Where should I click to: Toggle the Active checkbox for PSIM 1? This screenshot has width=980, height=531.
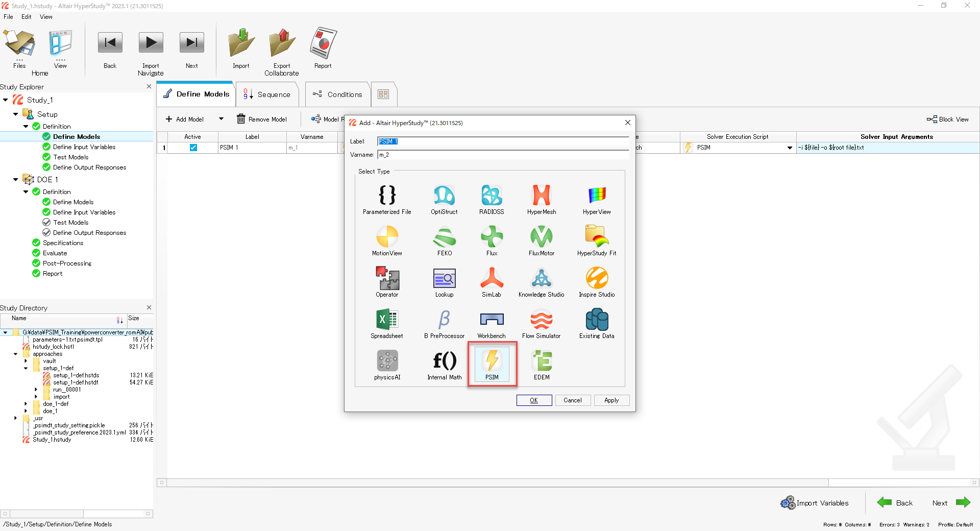(x=193, y=148)
